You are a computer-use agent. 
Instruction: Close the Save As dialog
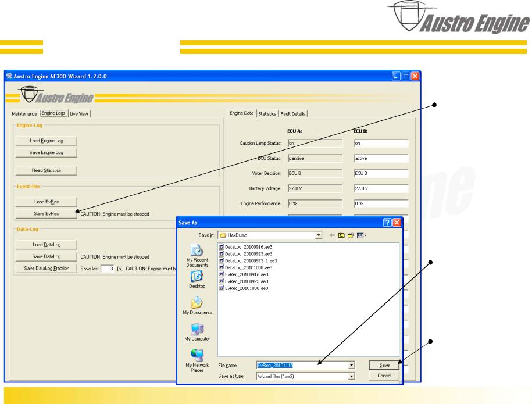click(397, 222)
